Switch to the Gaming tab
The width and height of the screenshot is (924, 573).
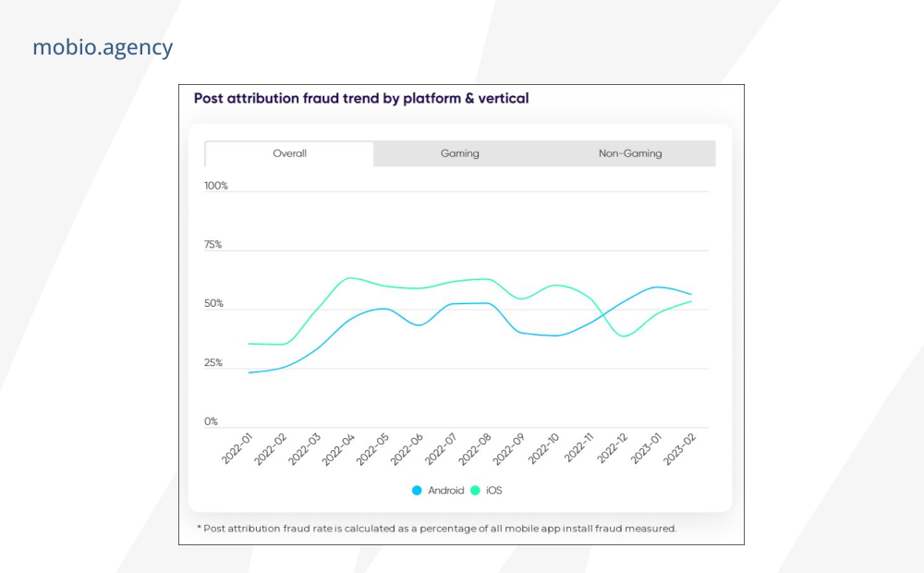[x=459, y=153]
